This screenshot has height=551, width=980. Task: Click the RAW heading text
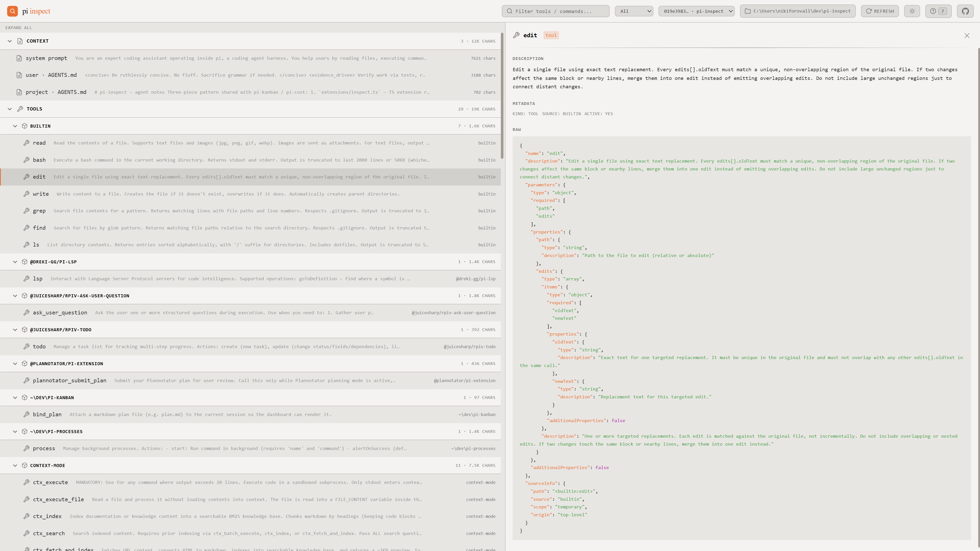(x=517, y=130)
